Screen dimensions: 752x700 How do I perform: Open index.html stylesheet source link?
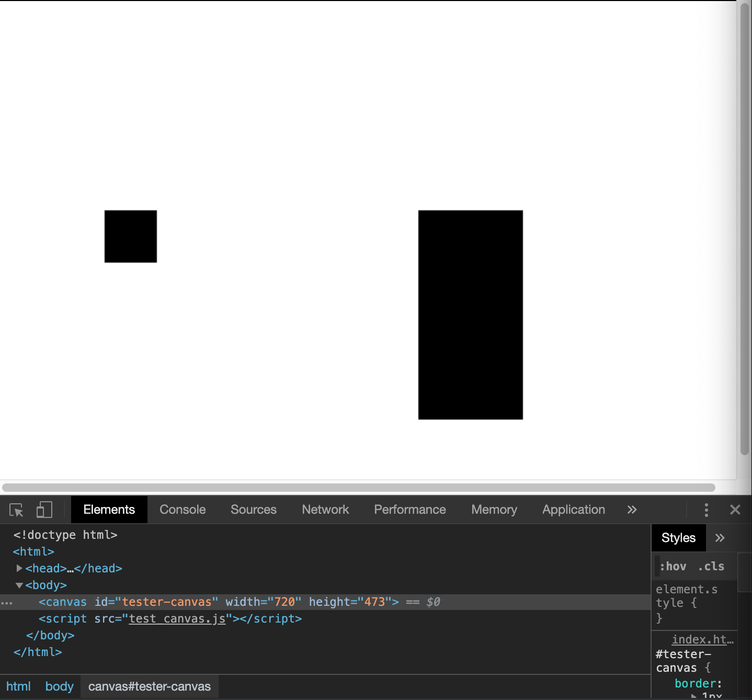pyautogui.click(x=703, y=639)
